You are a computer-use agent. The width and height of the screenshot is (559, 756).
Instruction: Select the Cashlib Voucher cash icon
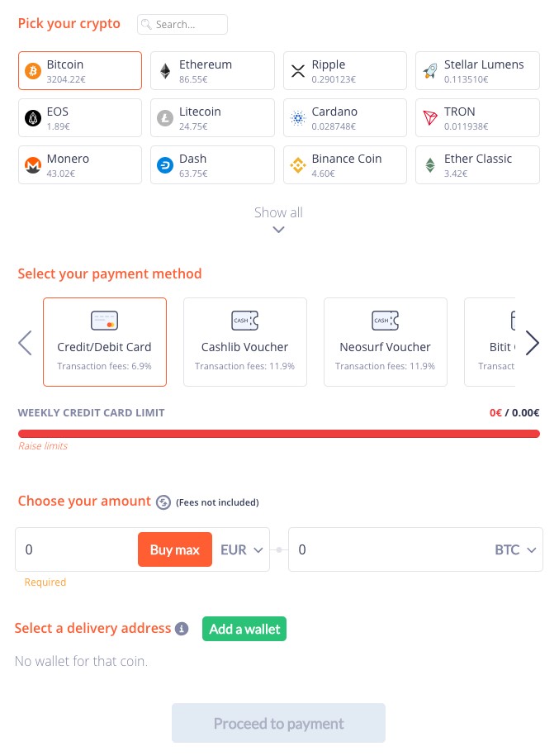tap(244, 321)
